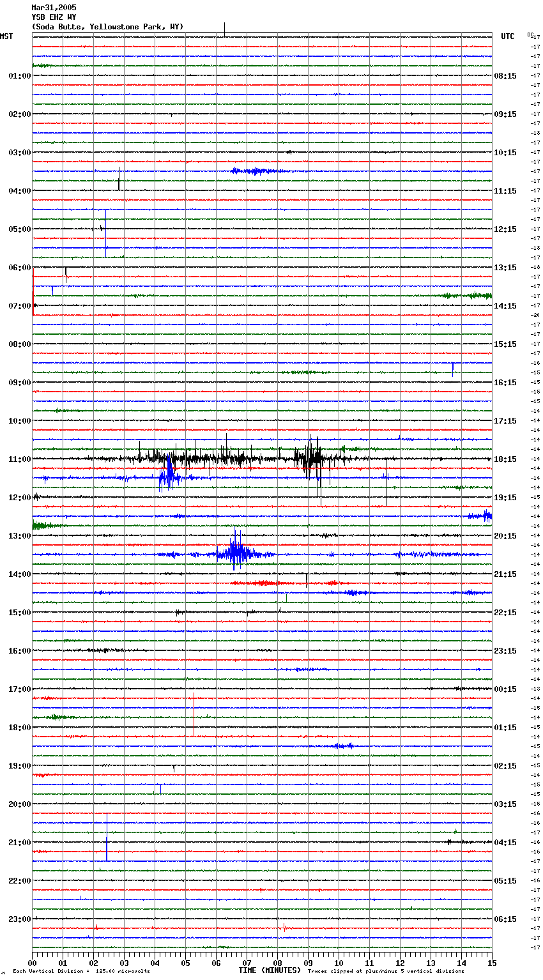Select minute 13 on the time axis

431,963
